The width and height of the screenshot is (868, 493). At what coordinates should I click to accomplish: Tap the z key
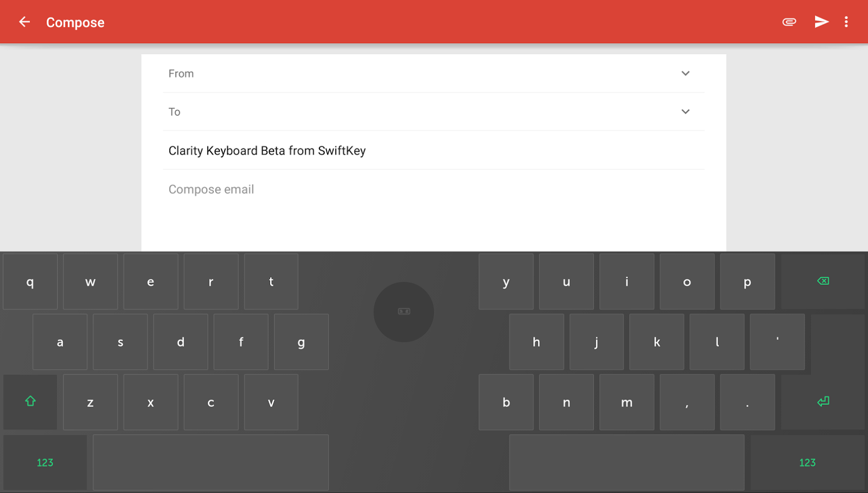click(x=90, y=402)
